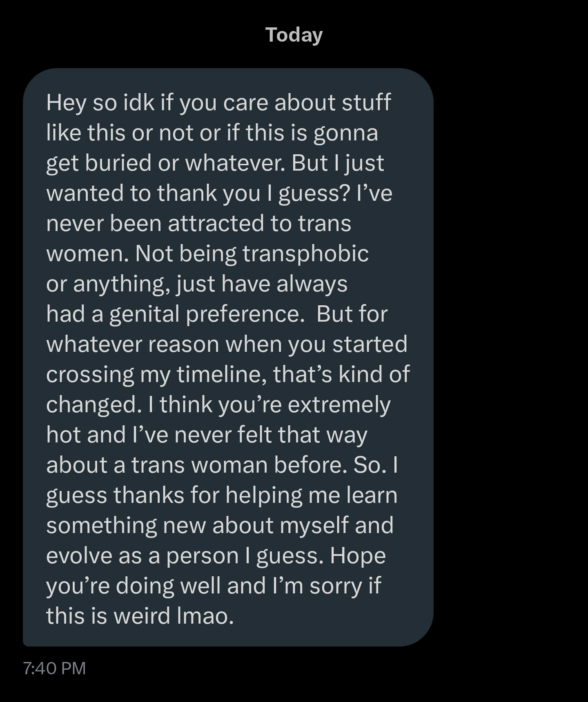Click the word "buried" in the message
The height and width of the screenshot is (702, 588).
118,163
